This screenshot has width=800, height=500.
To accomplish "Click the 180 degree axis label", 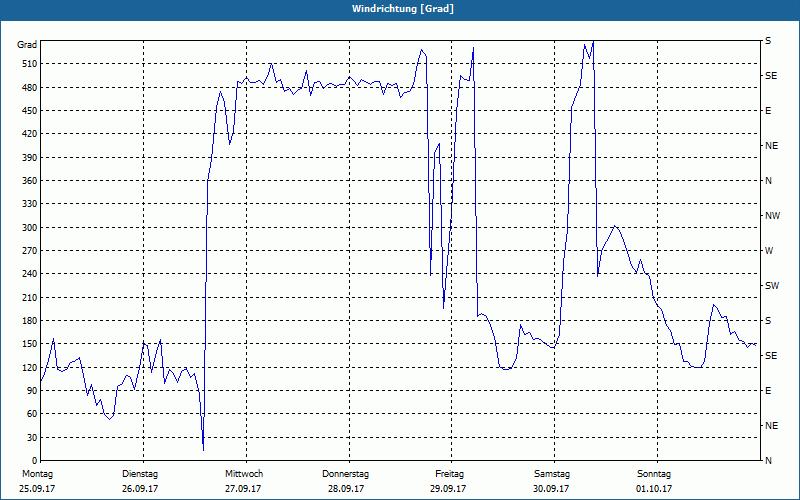I will pyautogui.click(x=30, y=321).
